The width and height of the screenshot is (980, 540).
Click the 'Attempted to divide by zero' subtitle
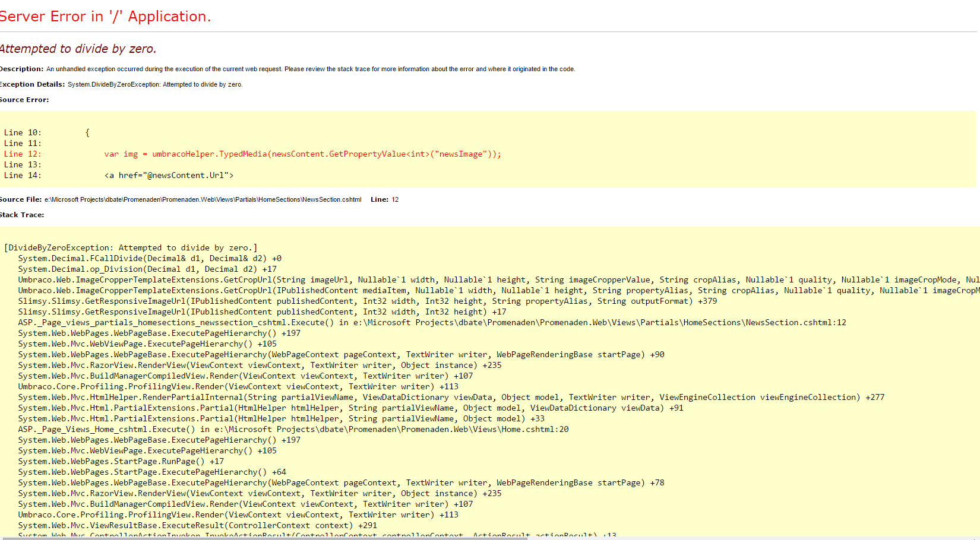coord(78,49)
